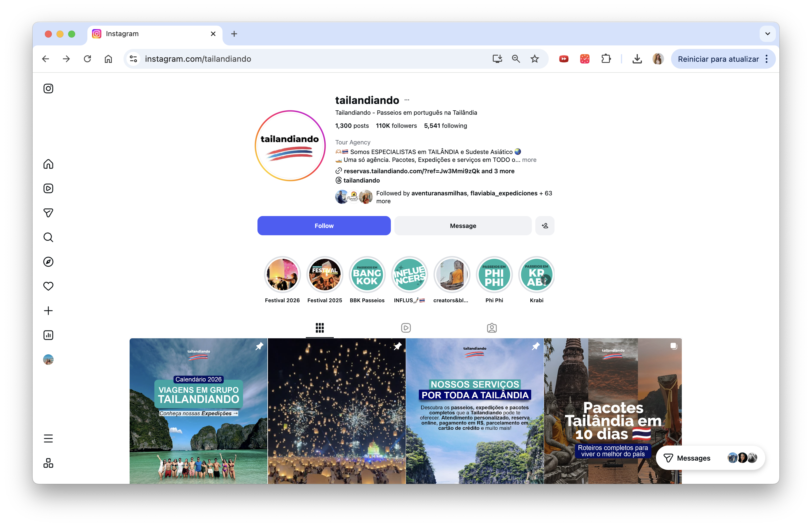Viewport: 812px width, 527px height.
Task: Switch to the Reels tab on profile
Action: pyautogui.click(x=406, y=328)
